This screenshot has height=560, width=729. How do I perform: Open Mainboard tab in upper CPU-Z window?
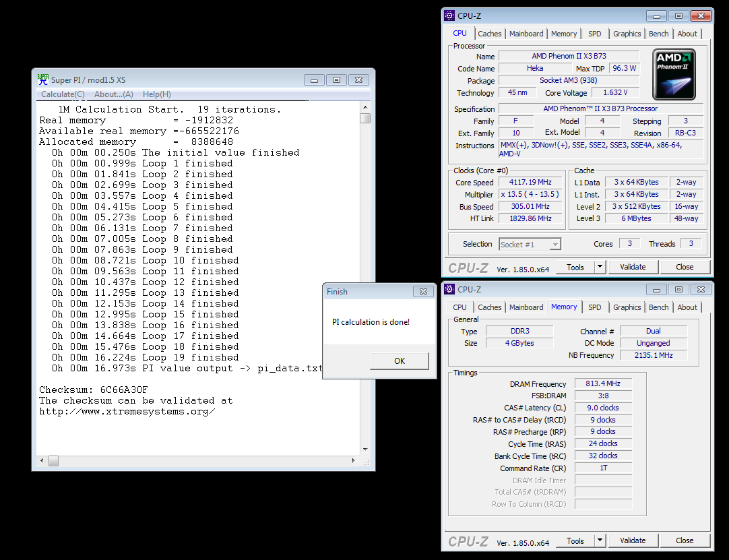[x=526, y=34]
